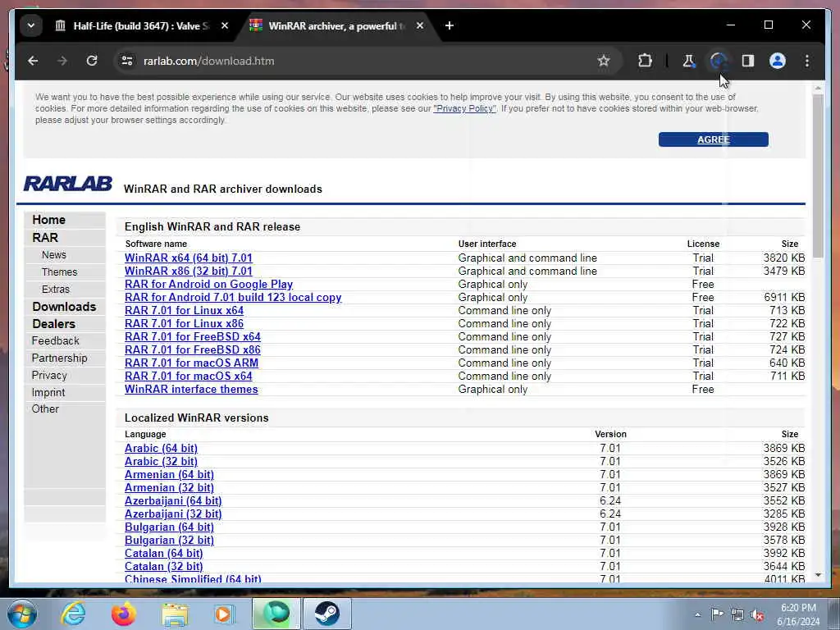Download RAR 7.01 for macOS ARM
The image size is (840, 630).
tap(192, 363)
